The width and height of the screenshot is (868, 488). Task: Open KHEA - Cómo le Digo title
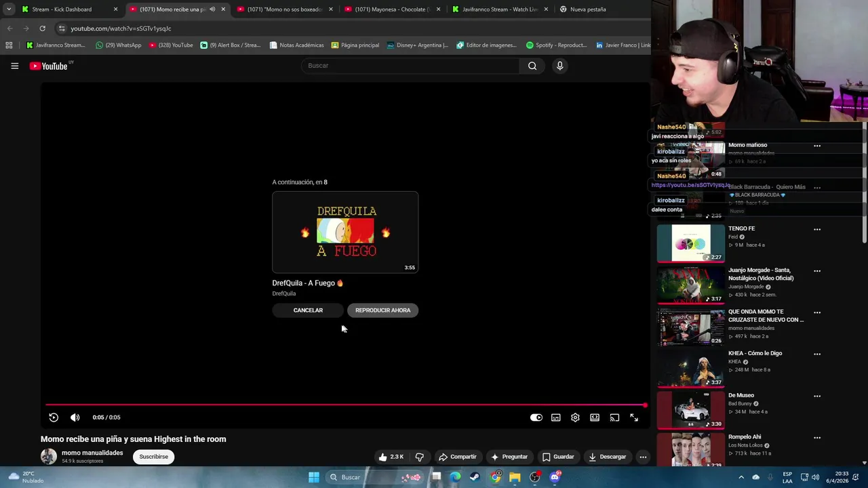pos(755,353)
